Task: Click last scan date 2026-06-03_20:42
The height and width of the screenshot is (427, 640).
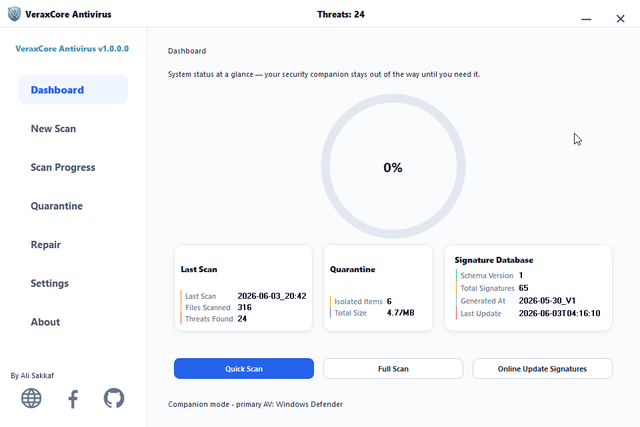Action: click(272, 296)
